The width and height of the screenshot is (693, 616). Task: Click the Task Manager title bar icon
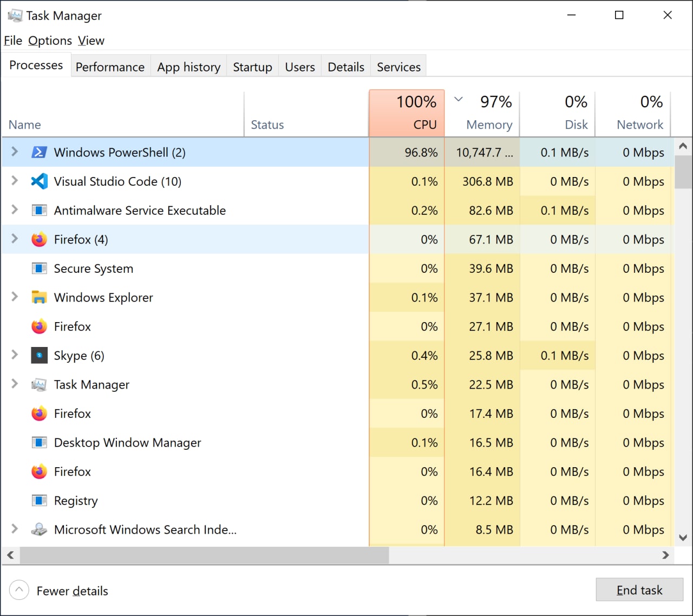pos(15,16)
